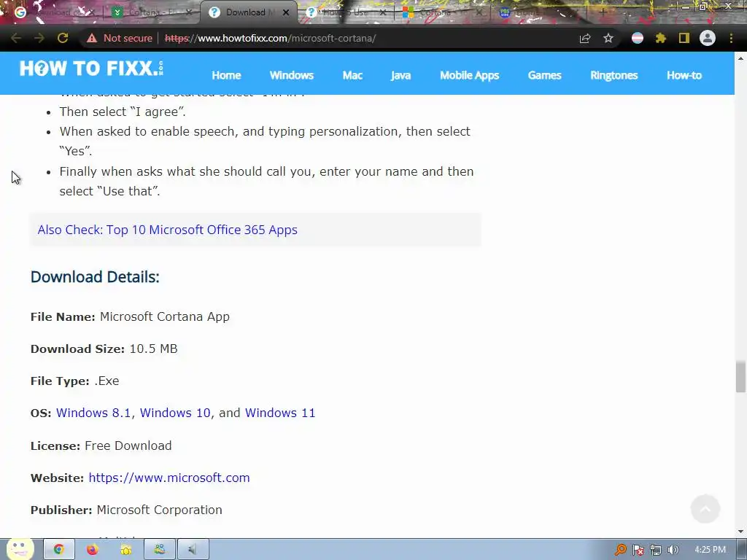
Task: Open the Windows menu item
Action: (292, 75)
